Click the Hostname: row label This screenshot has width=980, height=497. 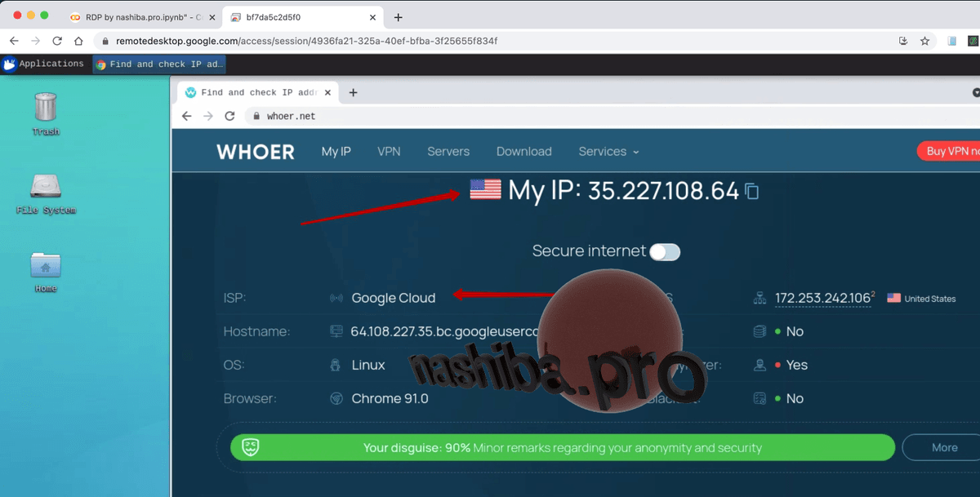(256, 332)
